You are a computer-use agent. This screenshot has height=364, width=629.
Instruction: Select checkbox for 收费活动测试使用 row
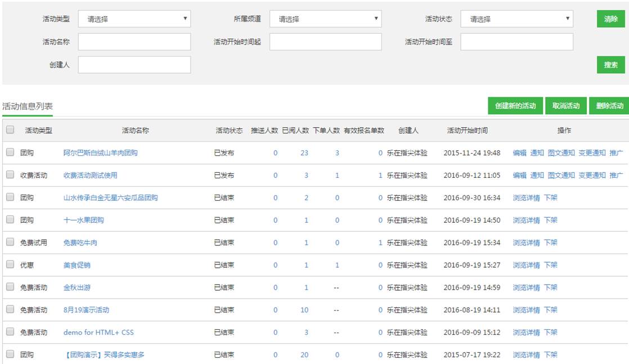10,175
